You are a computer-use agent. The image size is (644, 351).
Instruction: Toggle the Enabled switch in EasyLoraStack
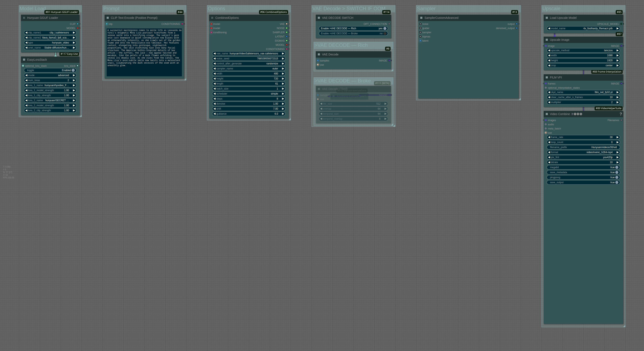[x=73, y=70]
